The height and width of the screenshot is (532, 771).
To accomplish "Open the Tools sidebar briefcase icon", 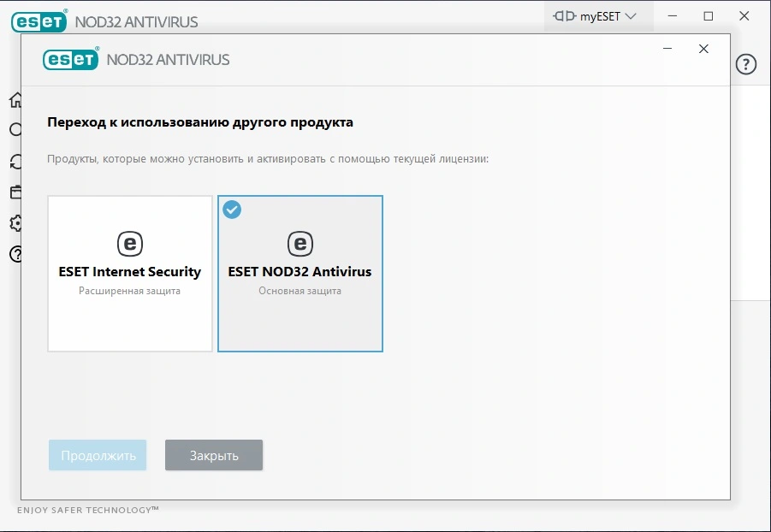I will point(15,192).
